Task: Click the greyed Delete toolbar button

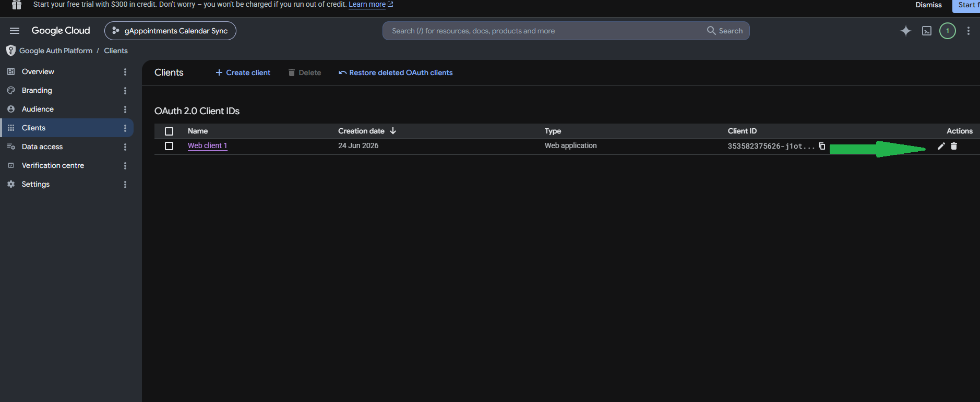Action: [x=305, y=72]
